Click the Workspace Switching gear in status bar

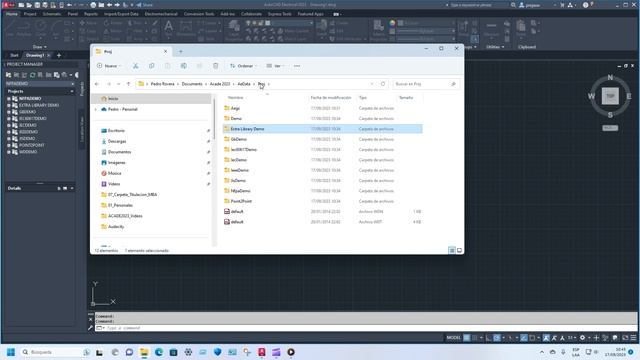[582, 338]
